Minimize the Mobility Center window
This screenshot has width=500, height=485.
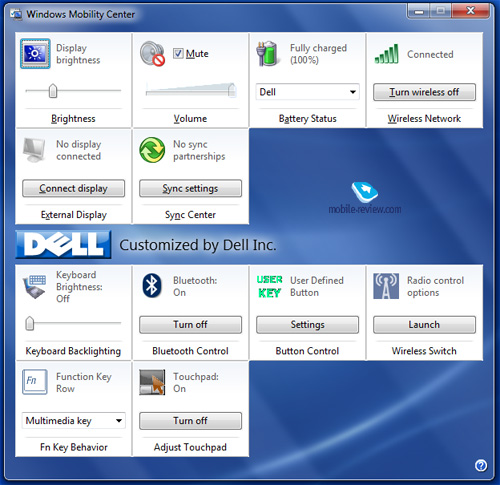click(419, 11)
